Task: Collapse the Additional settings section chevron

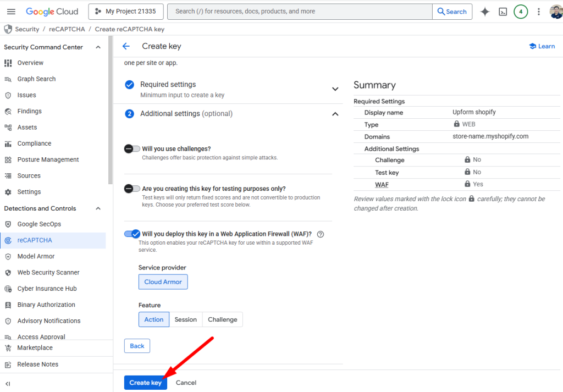Action: (335, 114)
